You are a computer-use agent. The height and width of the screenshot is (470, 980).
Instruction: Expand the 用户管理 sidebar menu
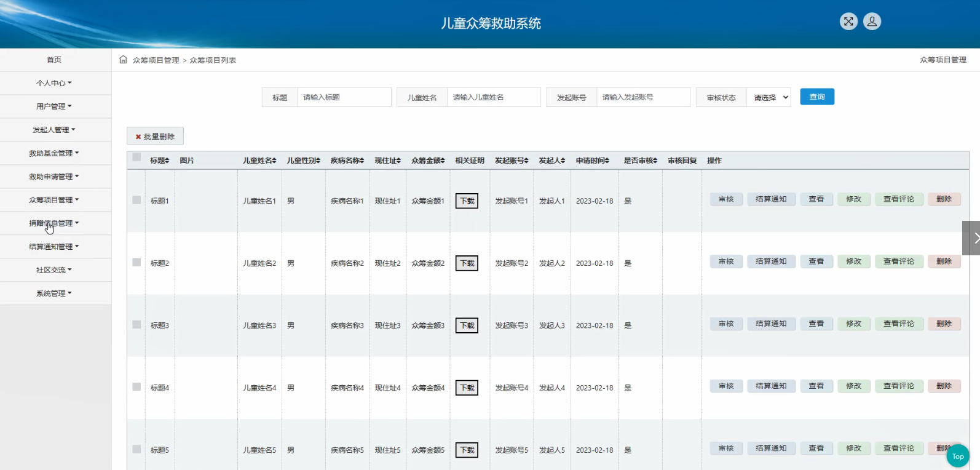[54, 106]
